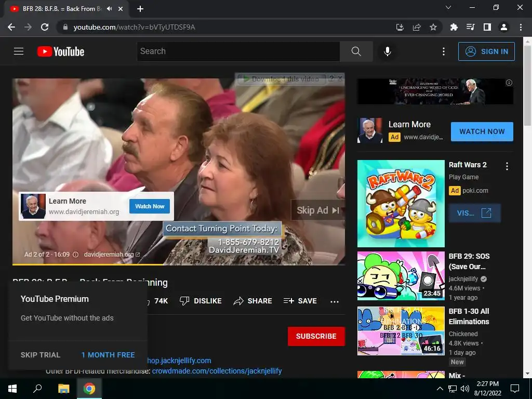Click the BFB 1-30 All Eliminations title
The width and height of the screenshot is (532, 399).
click(469, 316)
